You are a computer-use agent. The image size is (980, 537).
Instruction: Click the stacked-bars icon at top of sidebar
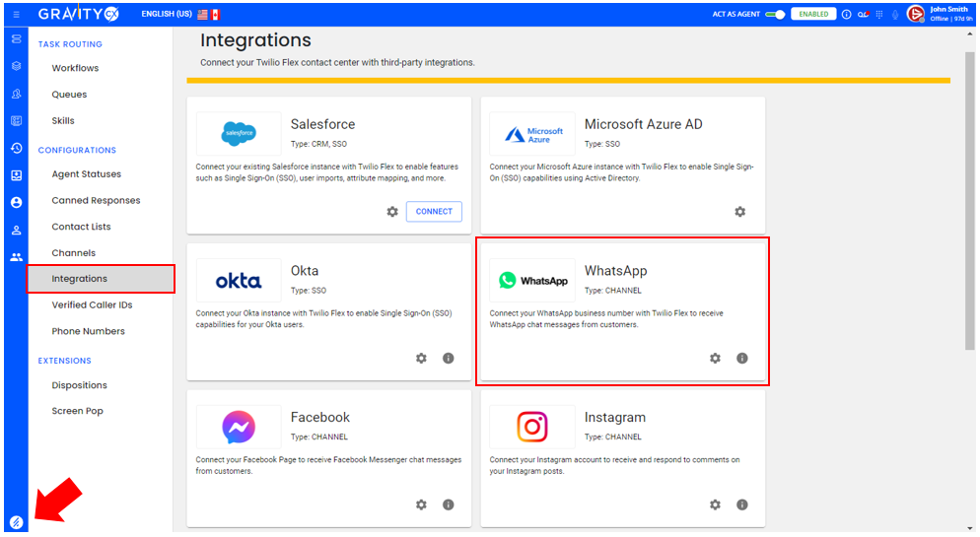[x=16, y=38]
